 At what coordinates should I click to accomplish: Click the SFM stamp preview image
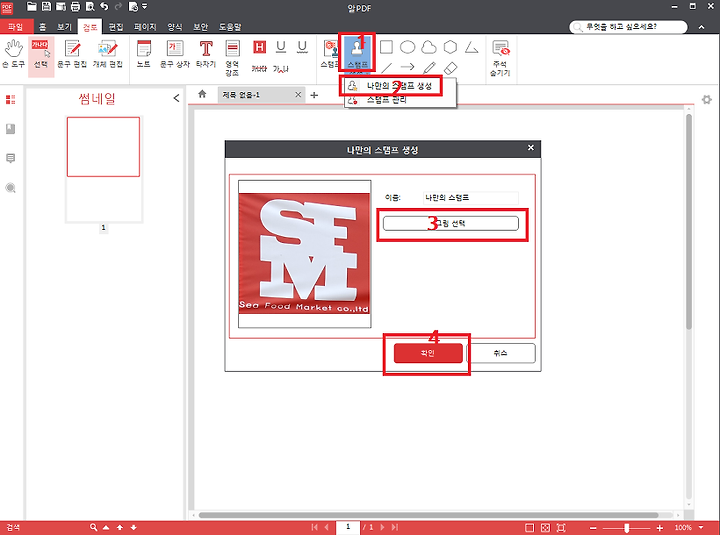tap(304, 253)
